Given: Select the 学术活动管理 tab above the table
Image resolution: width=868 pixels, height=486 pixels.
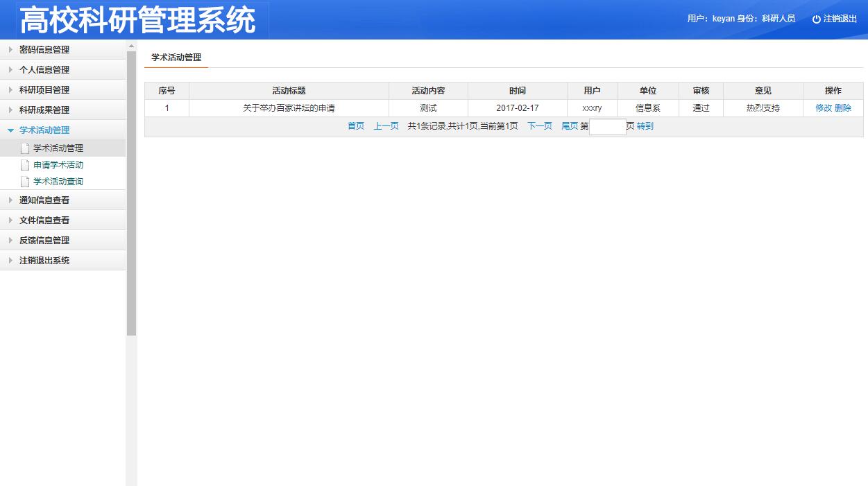Looking at the screenshot, I should click(176, 59).
